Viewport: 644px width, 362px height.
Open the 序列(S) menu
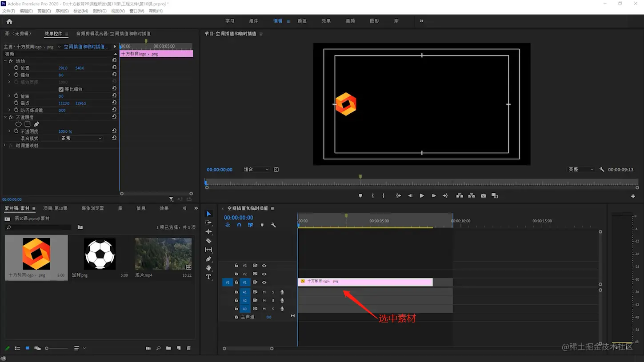click(x=62, y=11)
